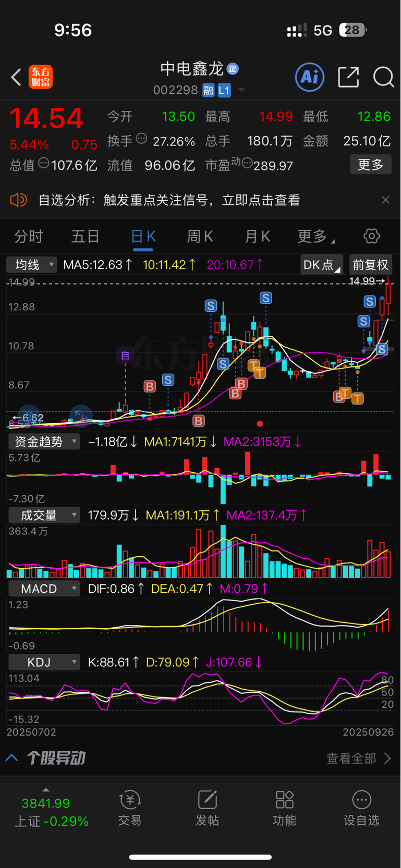The image size is (401, 868).
Task: Tap the K:88.61 value
Action: (114, 662)
